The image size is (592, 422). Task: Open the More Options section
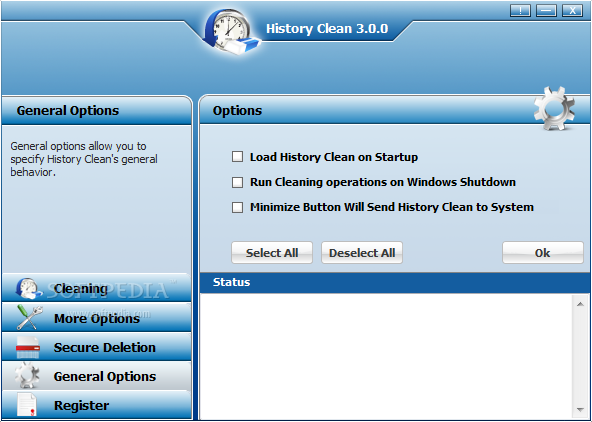(97, 318)
